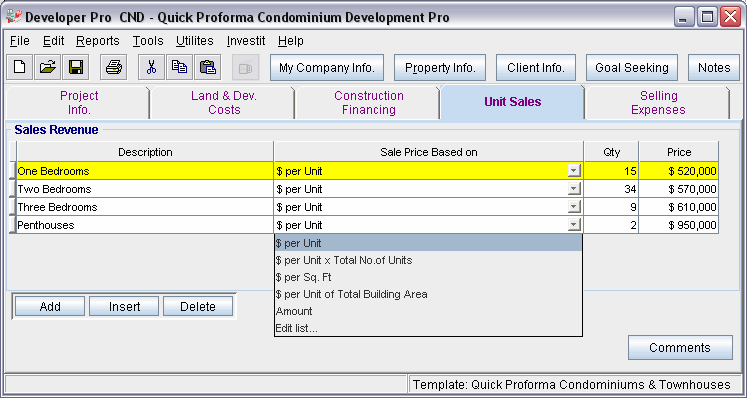Viewport: 747px width, 398px height.
Task: Click price cell $ 950,000
Action: coord(679,225)
